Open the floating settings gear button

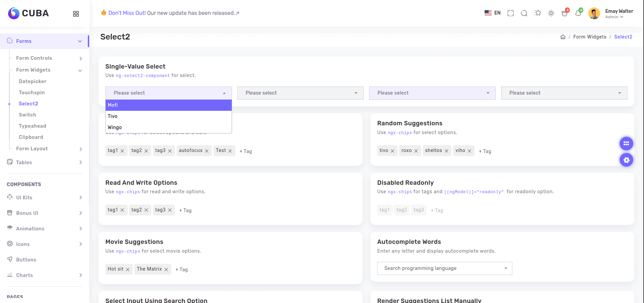tap(626, 160)
